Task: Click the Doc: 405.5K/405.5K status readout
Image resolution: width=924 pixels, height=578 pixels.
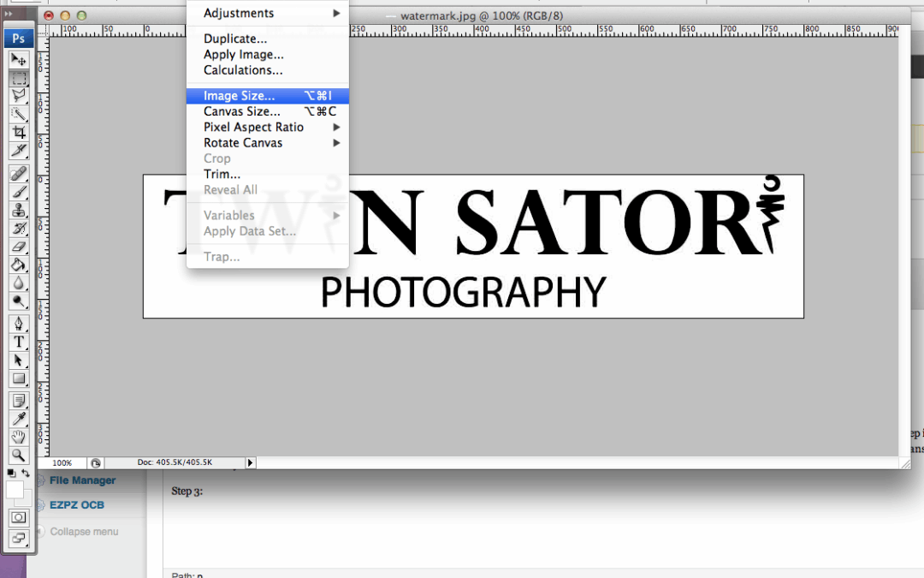Action: (x=175, y=462)
